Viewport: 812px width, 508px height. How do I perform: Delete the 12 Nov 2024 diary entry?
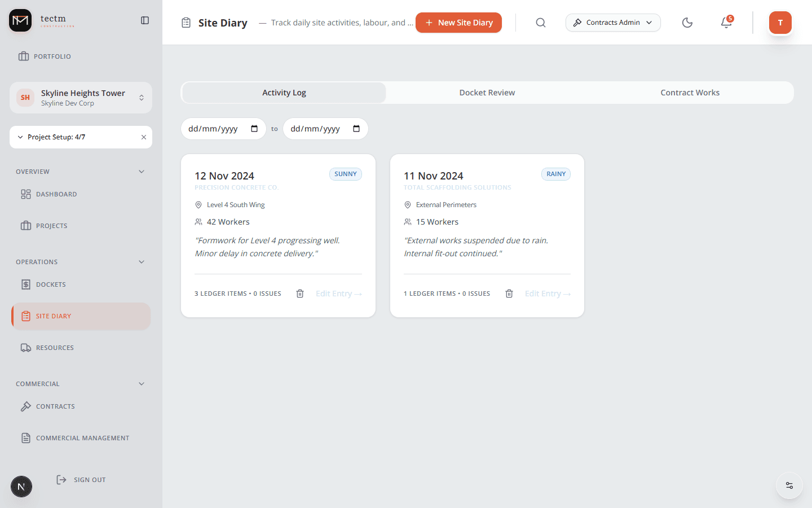tap(299, 293)
